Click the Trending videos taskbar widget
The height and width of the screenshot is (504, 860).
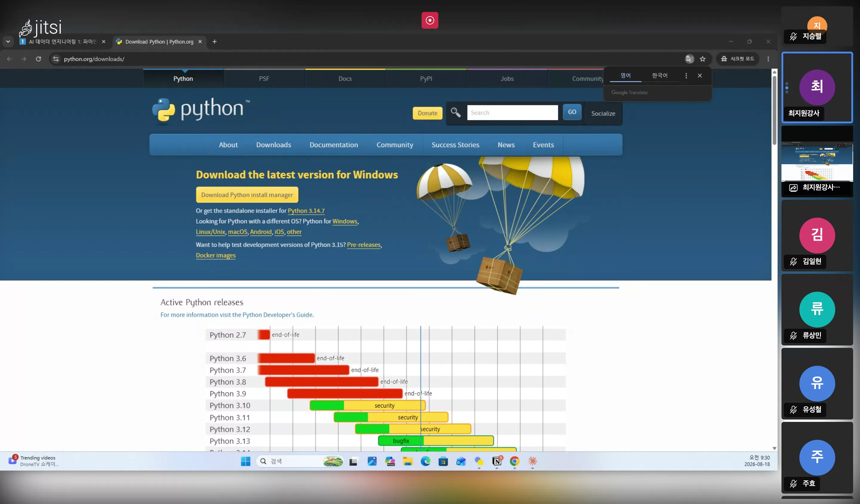[x=33, y=461]
